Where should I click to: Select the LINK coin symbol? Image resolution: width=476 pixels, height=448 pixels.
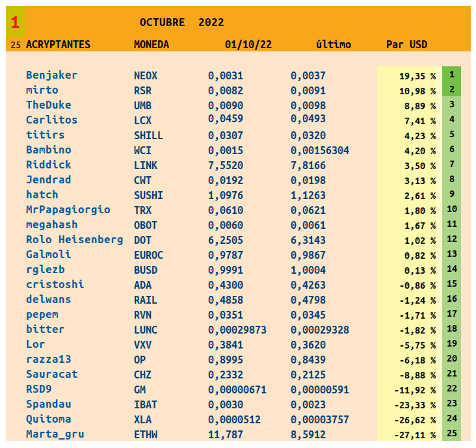click(145, 166)
